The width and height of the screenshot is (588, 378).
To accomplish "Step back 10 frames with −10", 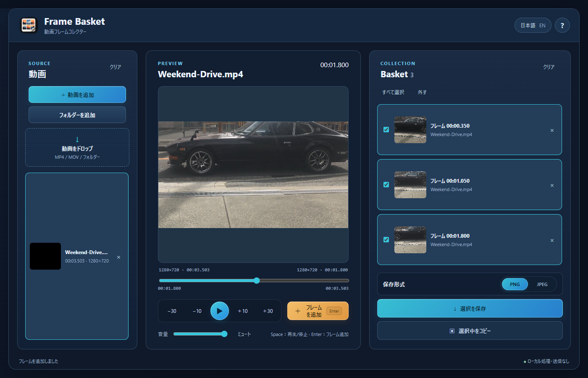I will pos(197,311).
